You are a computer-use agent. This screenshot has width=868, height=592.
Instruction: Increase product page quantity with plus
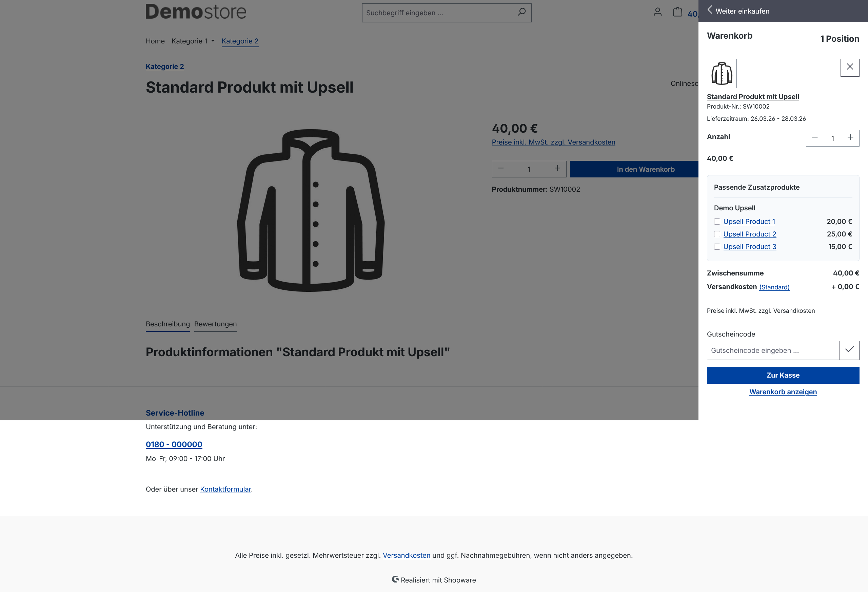[x=557, y=169]
